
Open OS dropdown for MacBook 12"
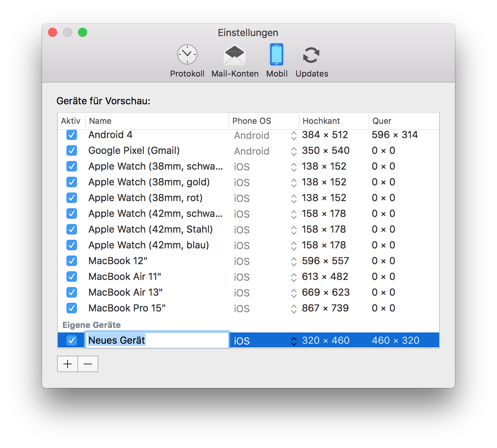(x=265, y=262)
